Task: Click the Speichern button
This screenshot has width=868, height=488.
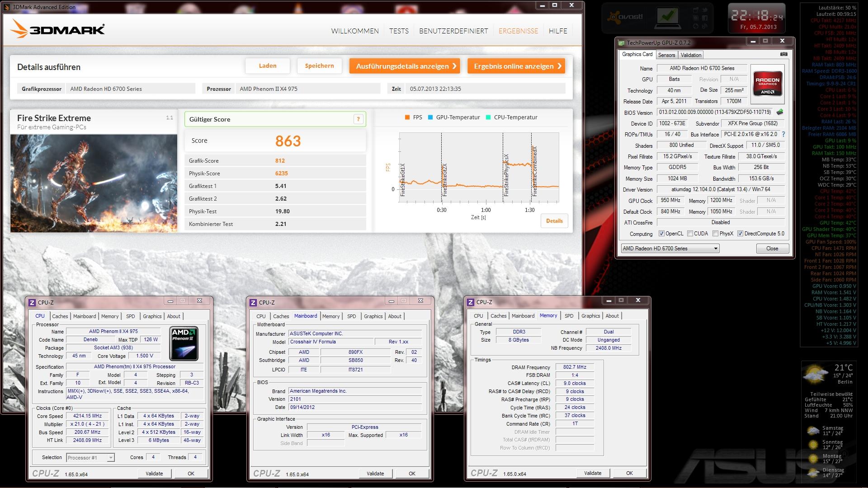Action: coord(320,66)
